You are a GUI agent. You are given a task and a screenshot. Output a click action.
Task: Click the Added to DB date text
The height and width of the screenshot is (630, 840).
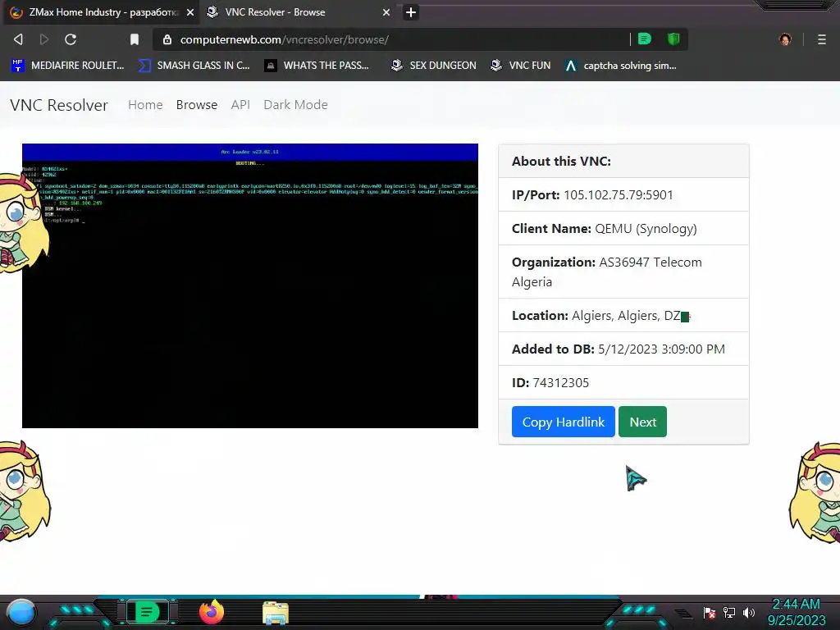click(619, 349)
